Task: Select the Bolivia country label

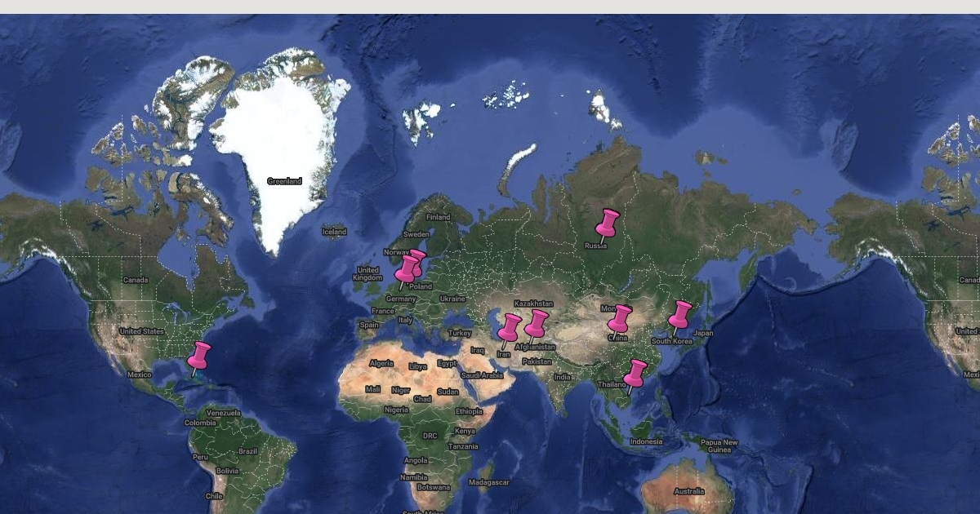Action: tap(227, 471)
